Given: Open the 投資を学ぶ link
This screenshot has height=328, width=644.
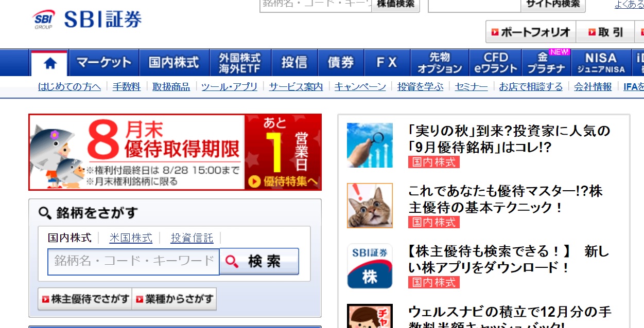Looking at the screenshot, I should point(420,87).
